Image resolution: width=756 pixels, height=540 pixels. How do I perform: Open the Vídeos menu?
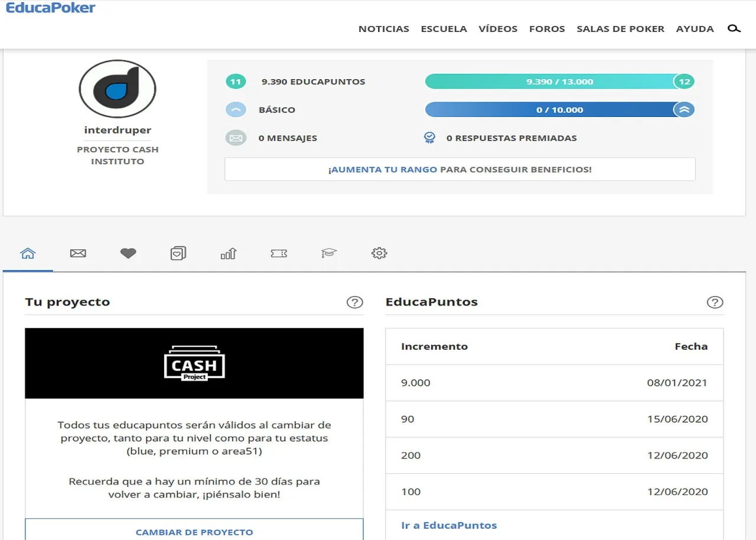498,28
